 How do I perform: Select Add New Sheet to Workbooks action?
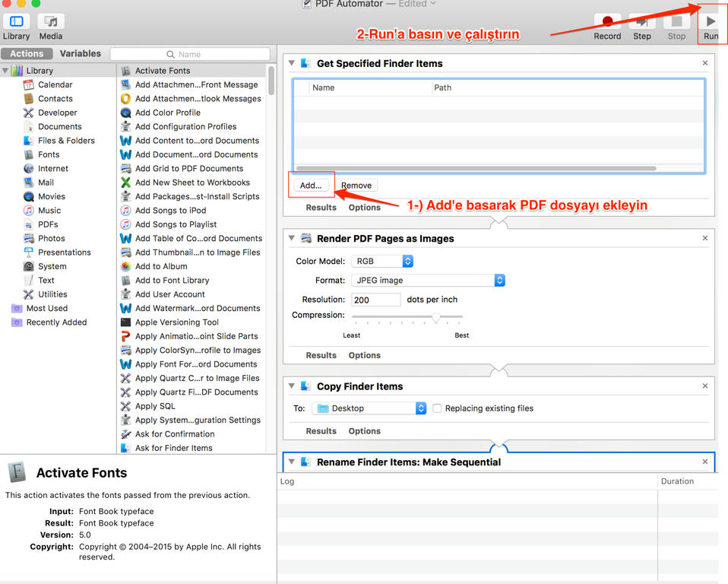click(x=192, y=182)
